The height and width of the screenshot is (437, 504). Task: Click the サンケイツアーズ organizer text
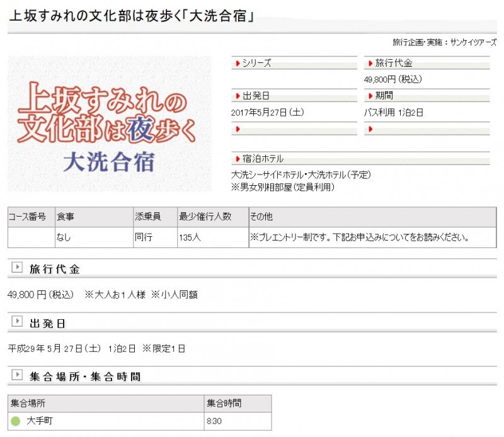(x=472, y=42)
